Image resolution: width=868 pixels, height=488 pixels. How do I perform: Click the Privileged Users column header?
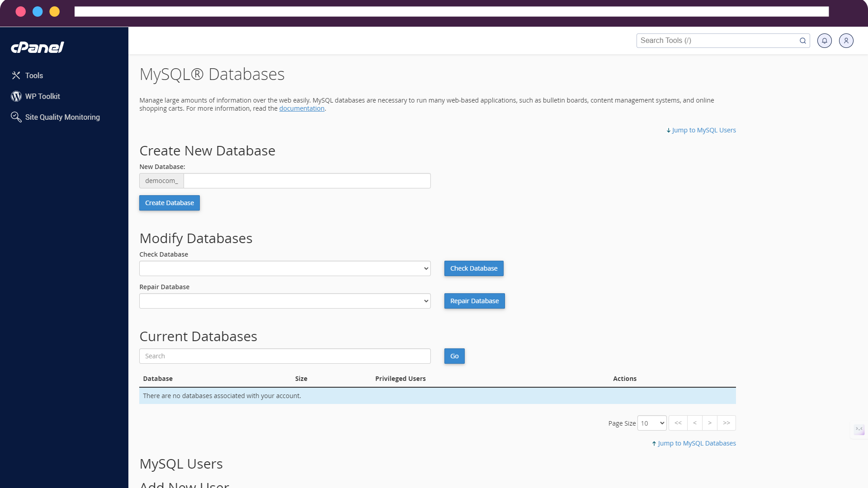click(401, 379)
